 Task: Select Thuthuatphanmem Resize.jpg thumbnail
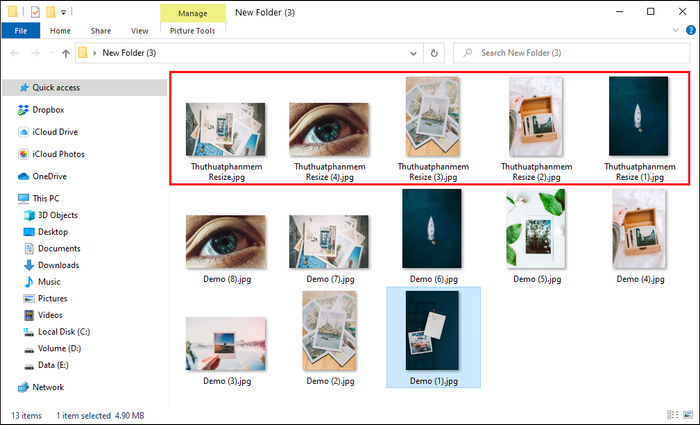226,129
